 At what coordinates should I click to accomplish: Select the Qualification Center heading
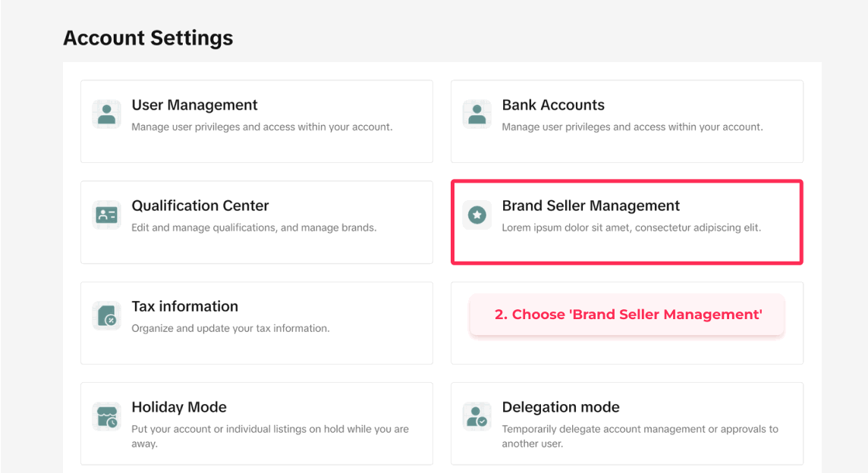tap(200, 206)
